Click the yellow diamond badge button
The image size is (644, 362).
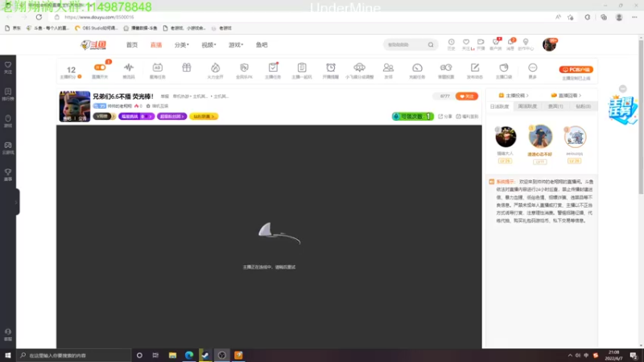pyautogui.click(x=204, y=117)
